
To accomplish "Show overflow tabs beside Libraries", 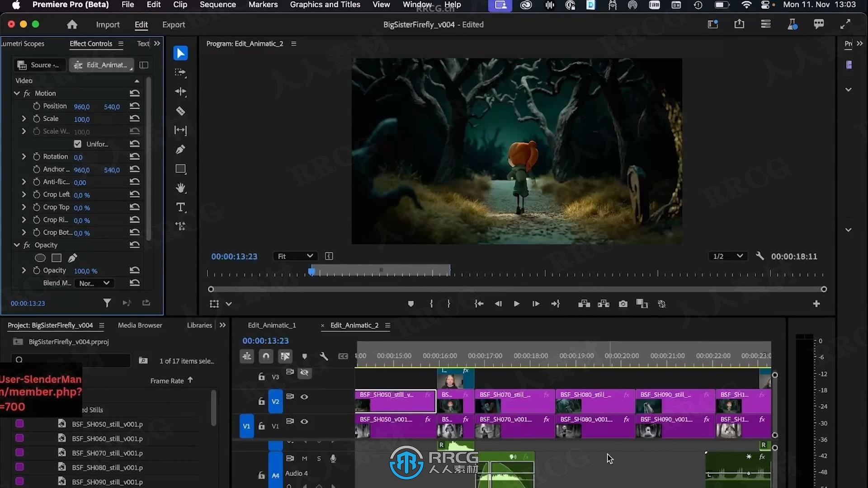I will click(x=222, y=325).
